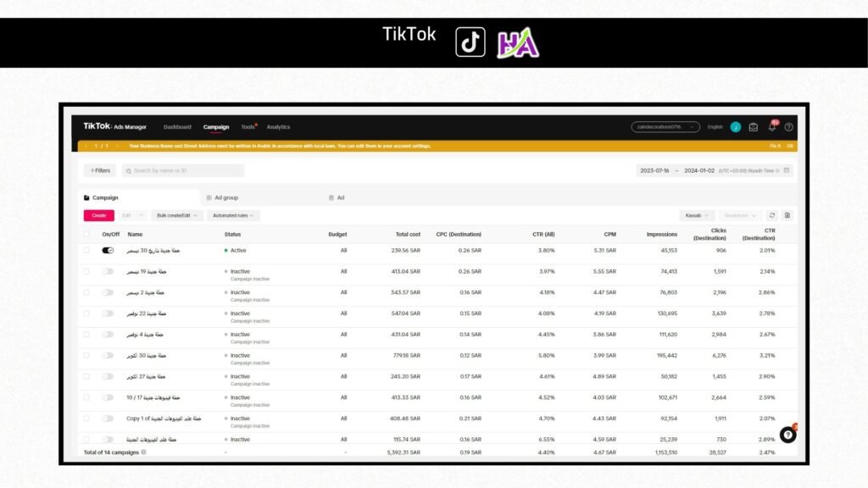This screenshot has width=868, height=488.
Task: Expand the greyed Edit dropdown
Action: pos(131,215)
